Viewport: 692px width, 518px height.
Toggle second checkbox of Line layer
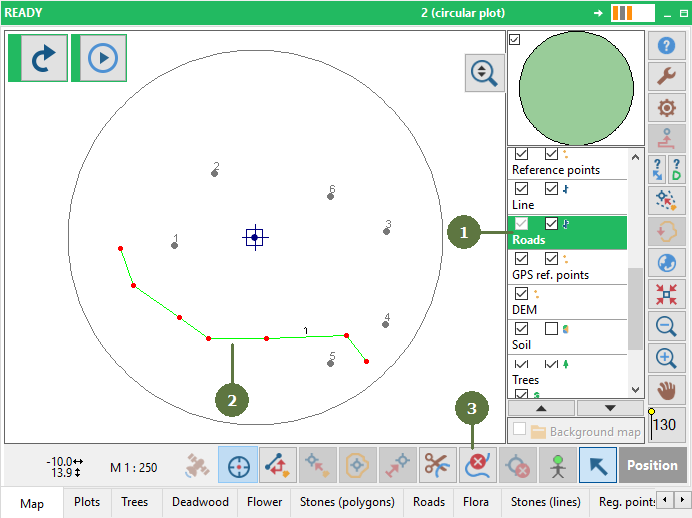(x=551, y=189)
